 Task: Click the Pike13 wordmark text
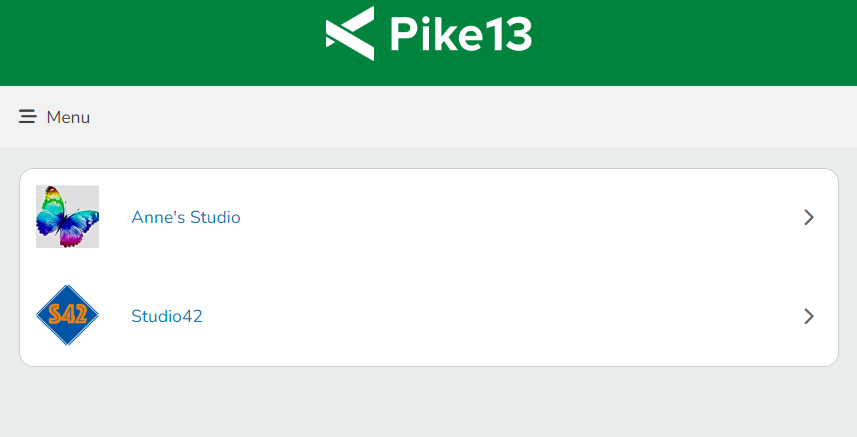coord(460,35)
